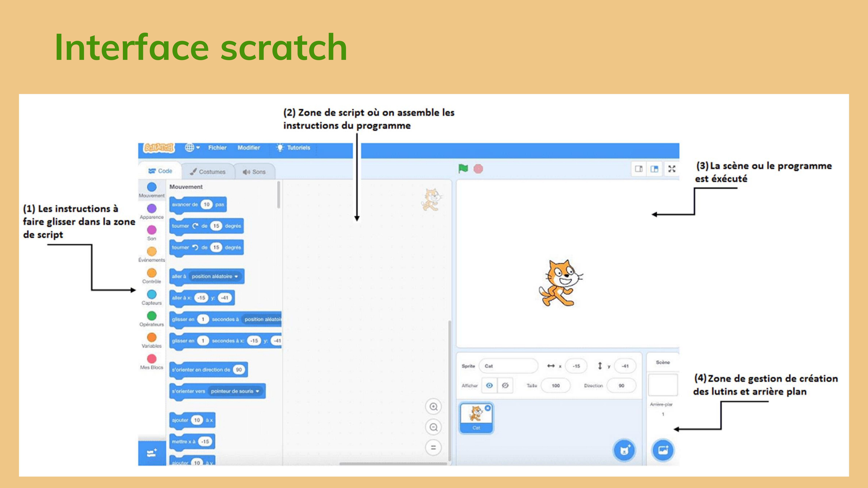868x488 pixels.
Task: Click the choose a sprite cat button
Action: pyautogui.click(x=624, y=450)
